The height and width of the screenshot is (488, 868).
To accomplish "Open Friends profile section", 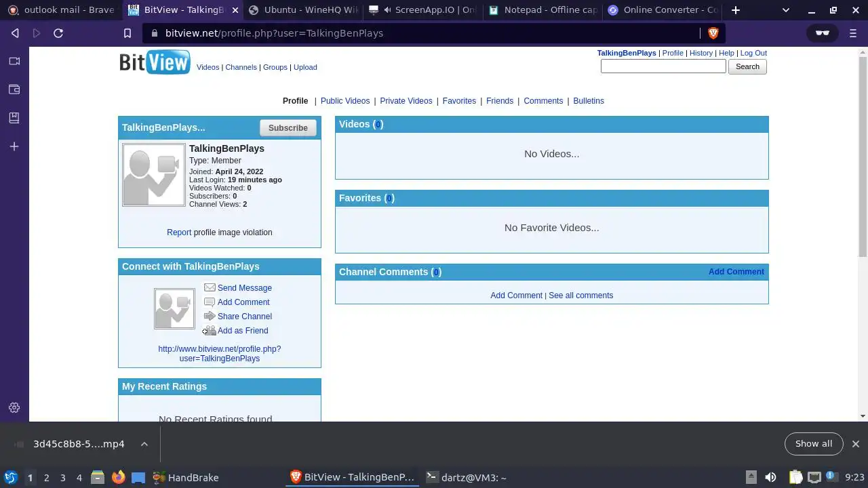I will [x=500, y=101].
